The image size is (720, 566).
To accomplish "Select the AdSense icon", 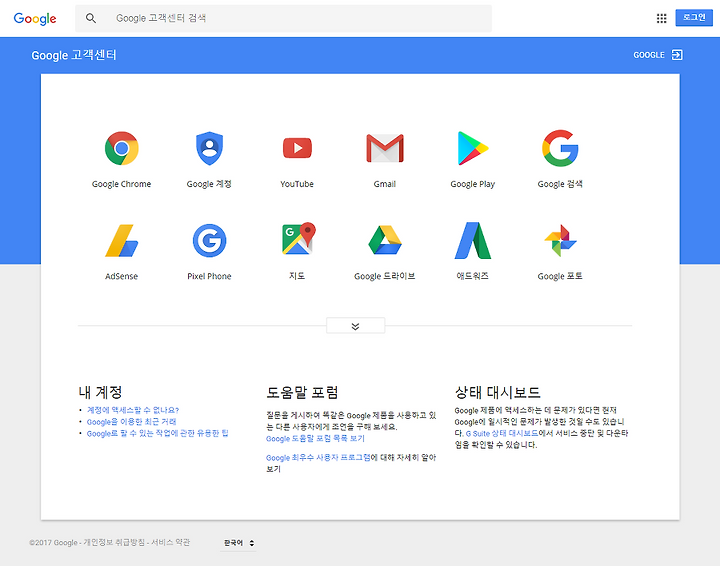I will pyautogui.click(x=121, y=241).
